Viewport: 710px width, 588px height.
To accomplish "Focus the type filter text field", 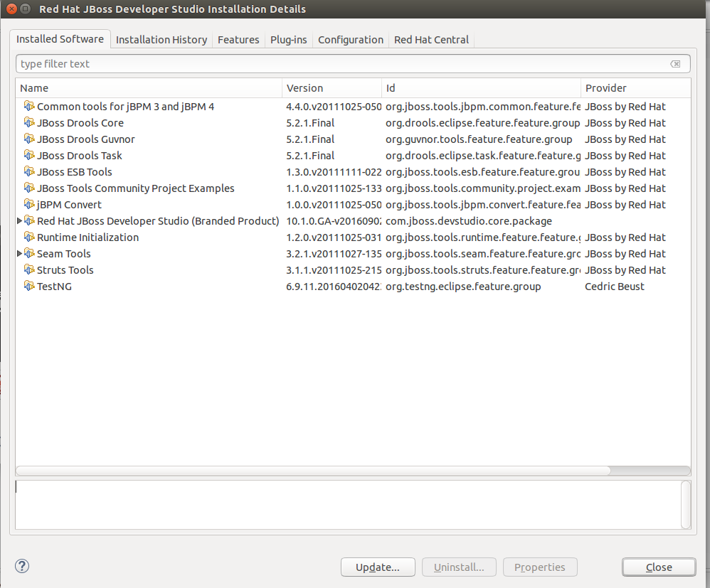I will (341, 64).
